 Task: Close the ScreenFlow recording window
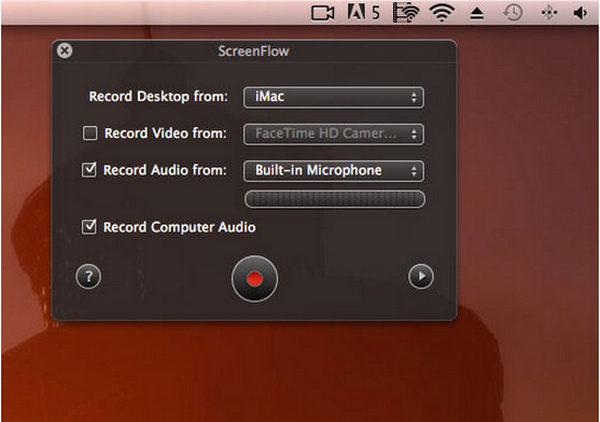[65, 51]
